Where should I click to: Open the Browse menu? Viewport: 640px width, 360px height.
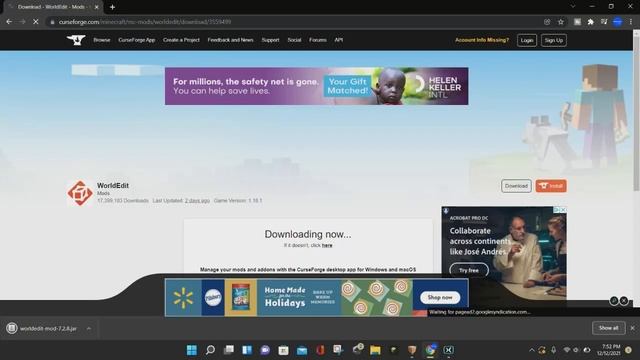pos(102,40)
